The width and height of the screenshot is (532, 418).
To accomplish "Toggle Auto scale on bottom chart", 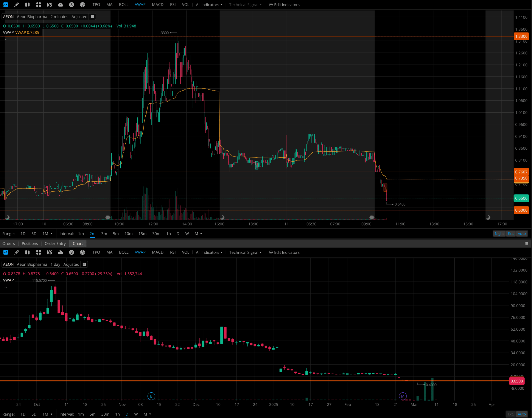I will (521, 414).
